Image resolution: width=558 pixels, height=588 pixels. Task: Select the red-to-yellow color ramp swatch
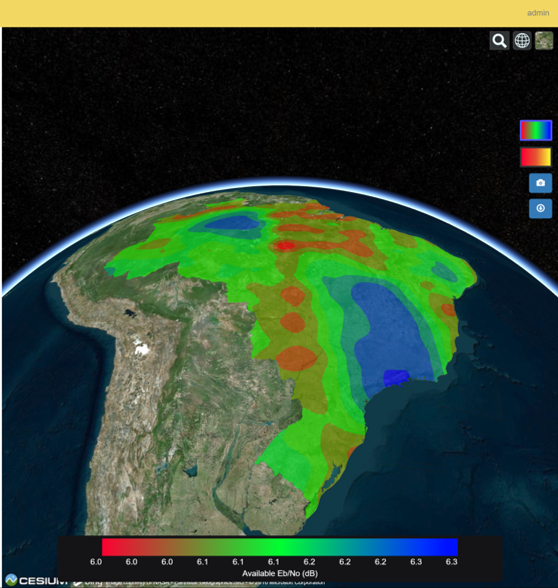pos(536,157)
